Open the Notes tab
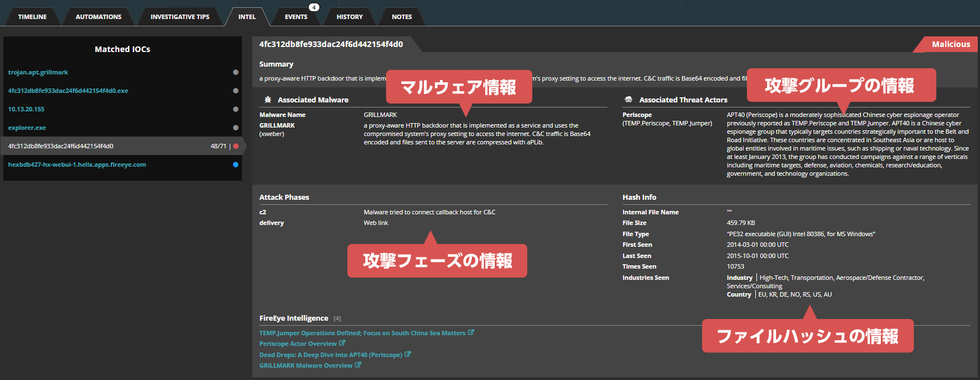Image resolution: width=980 pixels, height=380 pixels. pyautogui.click(x=402, y=17)
